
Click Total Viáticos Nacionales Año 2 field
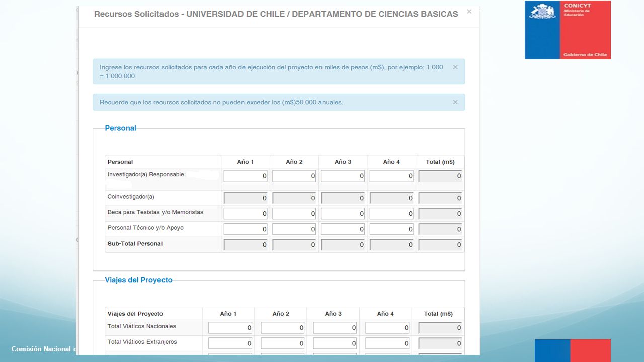click(283, 328)
